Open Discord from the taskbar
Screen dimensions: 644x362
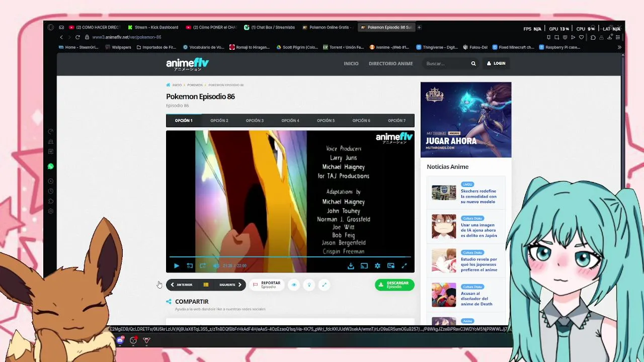(x=120, y=340)
